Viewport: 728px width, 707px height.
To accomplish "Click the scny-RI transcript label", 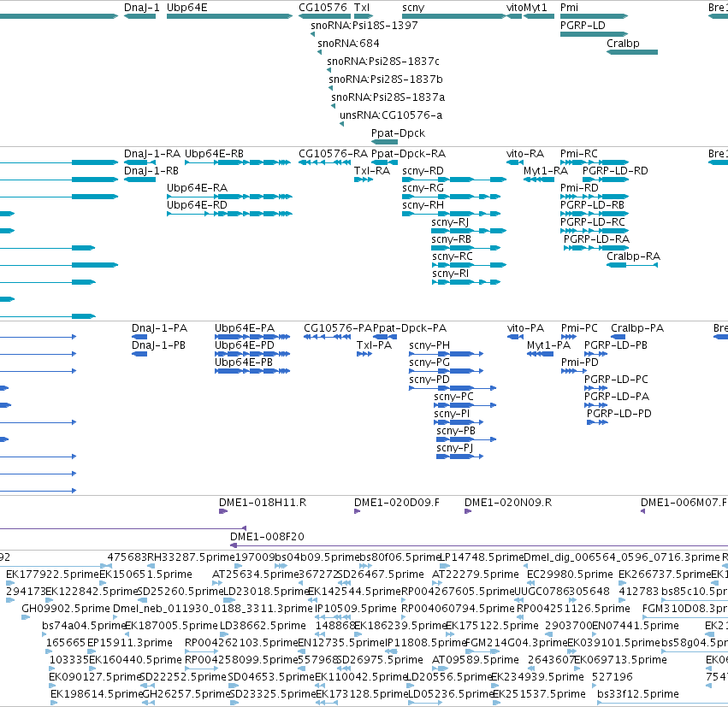I will (x=450, y=274).
